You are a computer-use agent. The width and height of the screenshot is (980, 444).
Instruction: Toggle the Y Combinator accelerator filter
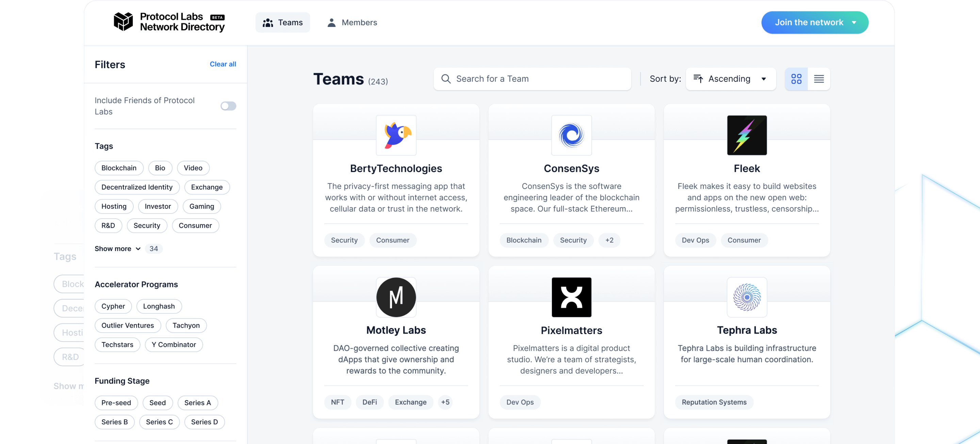pos(174,345)
